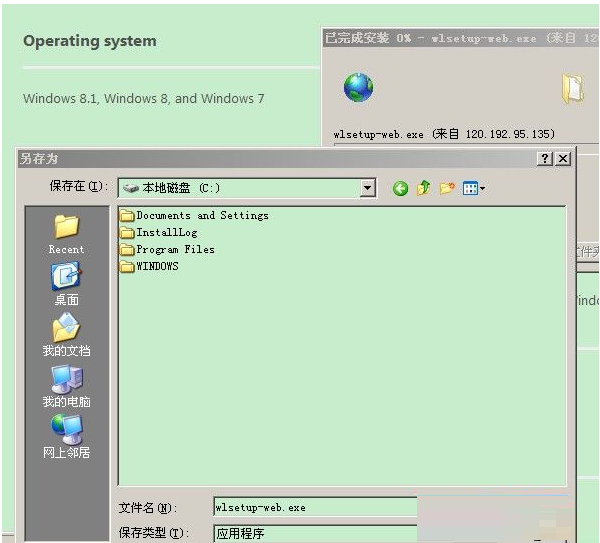The image size is (600, 543).
Task: Create a new folder via toolbar icon
Action: (447, 188)
